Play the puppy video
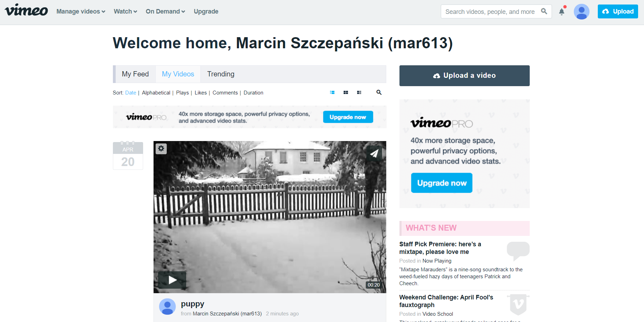This screenshot has width=644, height=322. [172, 280]
